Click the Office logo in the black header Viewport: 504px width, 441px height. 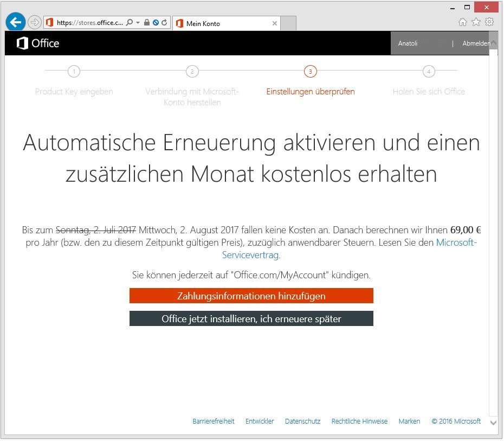coord(36,43)
